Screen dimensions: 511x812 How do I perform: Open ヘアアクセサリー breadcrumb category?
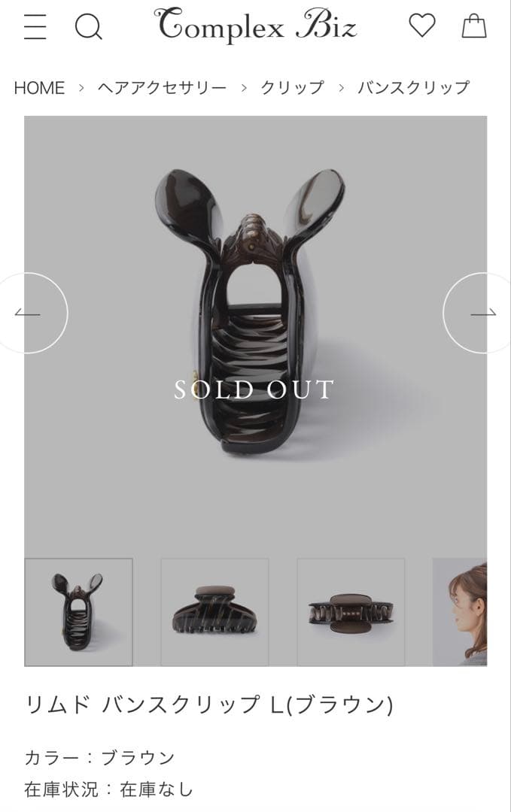[x=163, y=87]
